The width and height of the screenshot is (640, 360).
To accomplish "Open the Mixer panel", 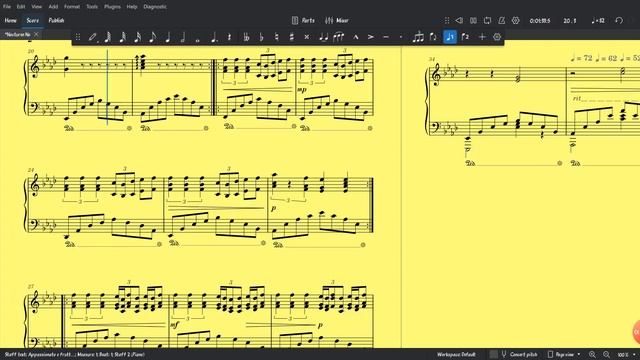I will tap(337, 20).
